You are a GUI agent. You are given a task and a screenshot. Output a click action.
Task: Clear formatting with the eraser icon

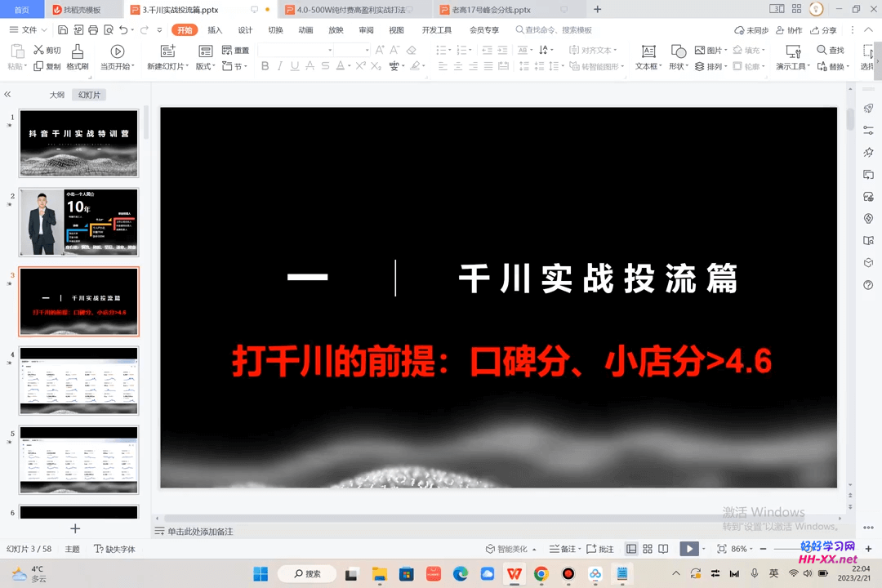point(411,50)
